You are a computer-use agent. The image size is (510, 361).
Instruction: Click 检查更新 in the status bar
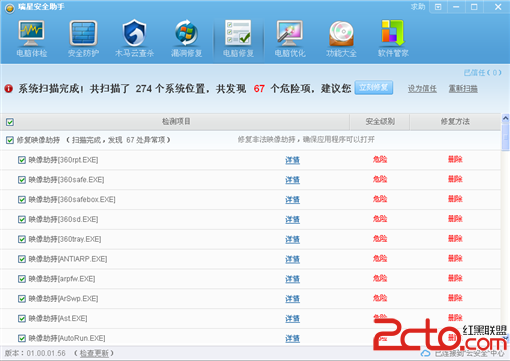pyautogui.click(x=94, y=353)
